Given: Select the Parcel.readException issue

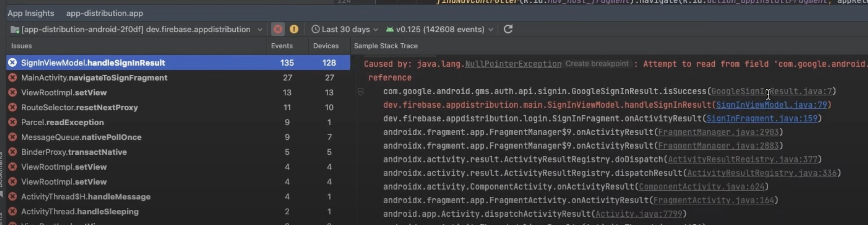Looking at the screenshot, I should click(x=178, y=122).
